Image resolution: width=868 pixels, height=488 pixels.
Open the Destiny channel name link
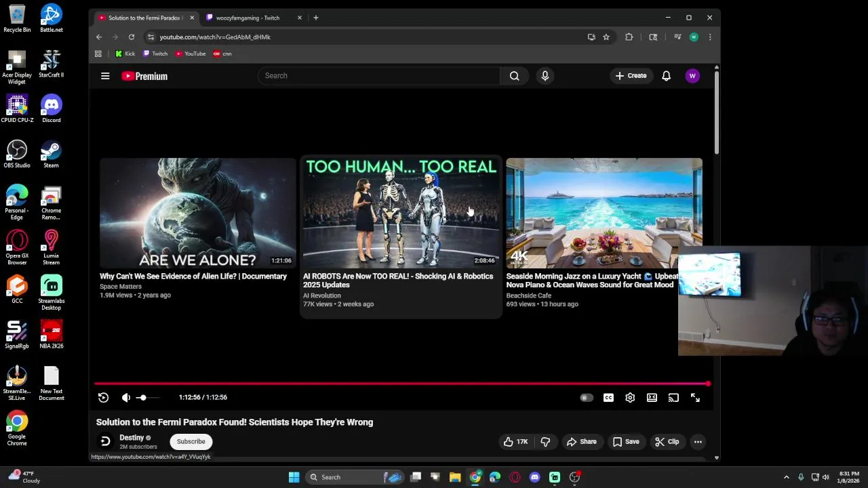132,438
